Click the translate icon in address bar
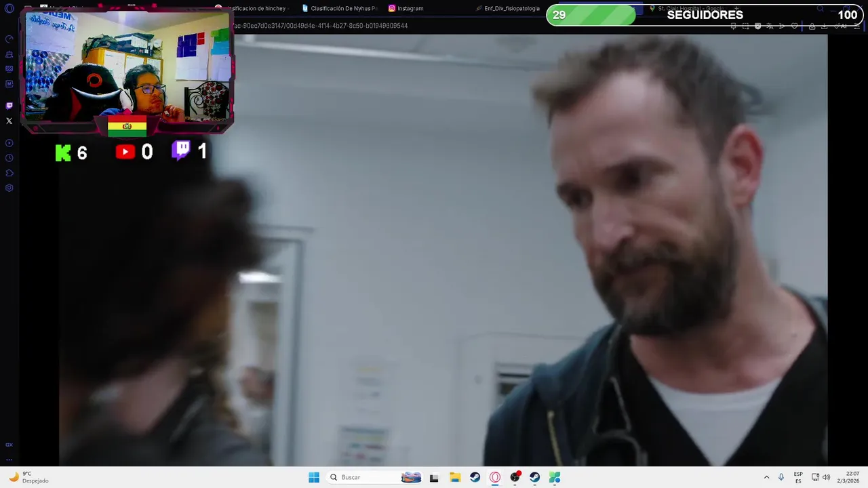Viewport: 868px width, 488px height. coord(770,26)
